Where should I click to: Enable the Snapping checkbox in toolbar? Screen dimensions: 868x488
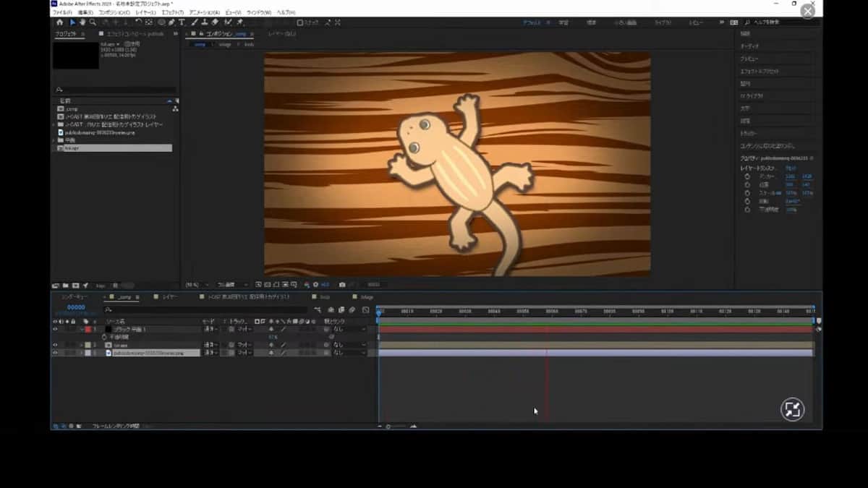(x=300, y=22)
